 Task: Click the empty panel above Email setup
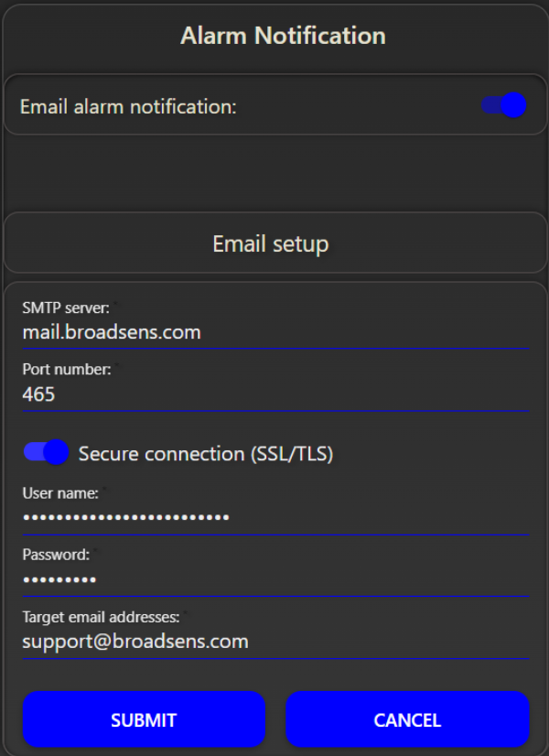(x=274, y=174)
